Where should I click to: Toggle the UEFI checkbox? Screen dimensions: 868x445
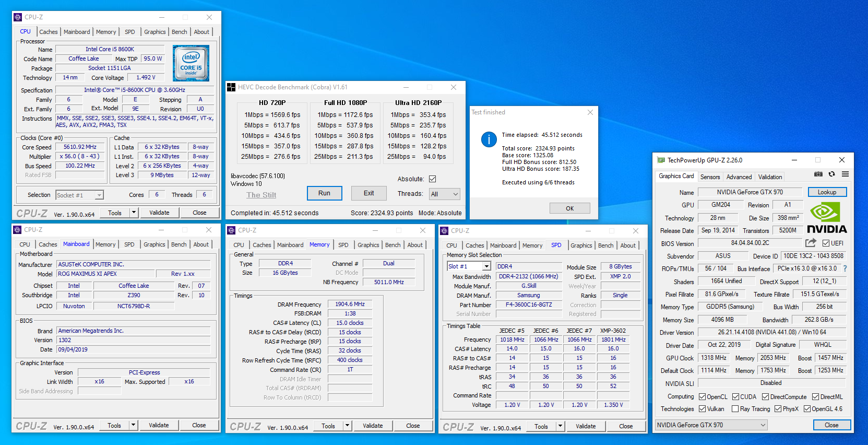click(826, 243)
